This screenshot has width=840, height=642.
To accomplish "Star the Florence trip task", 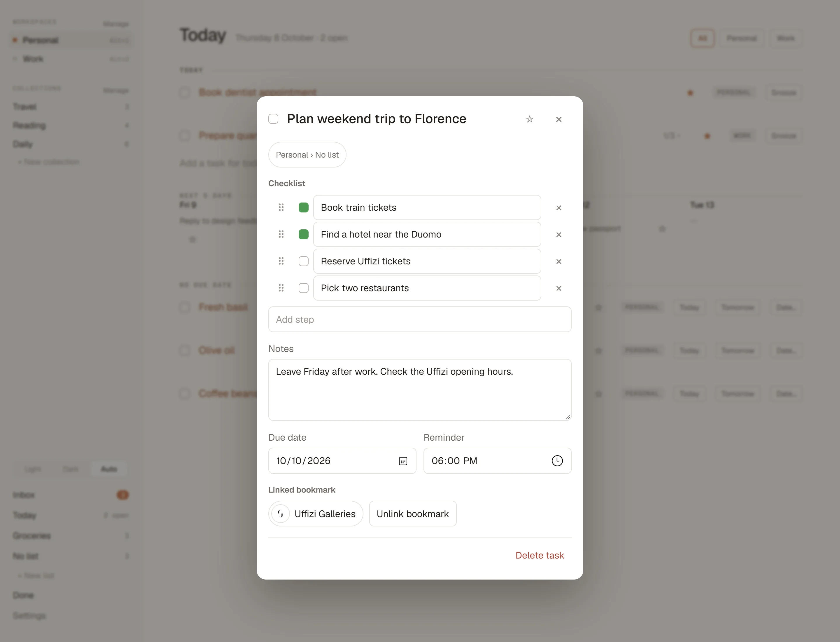I will point(529,119).
